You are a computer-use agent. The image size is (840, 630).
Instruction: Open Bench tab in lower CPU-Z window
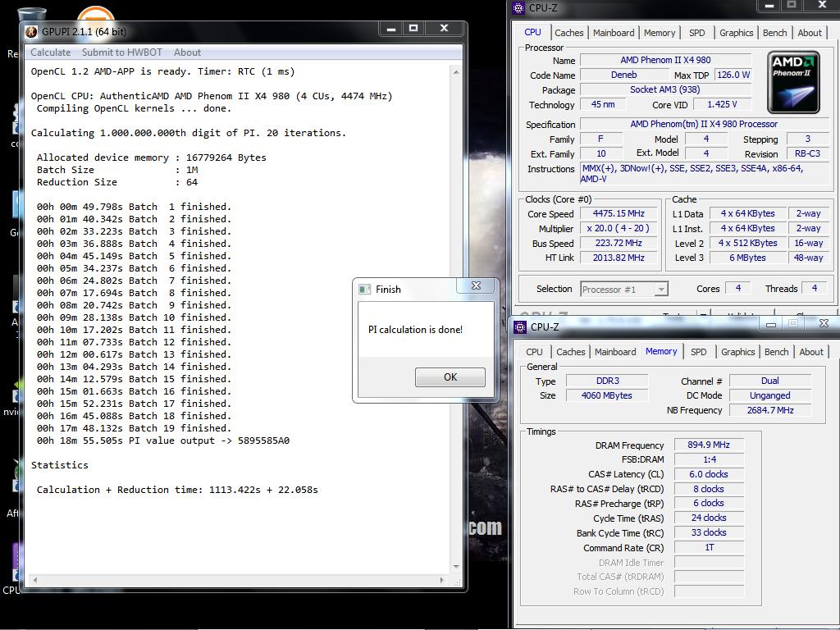click(776, 352)
